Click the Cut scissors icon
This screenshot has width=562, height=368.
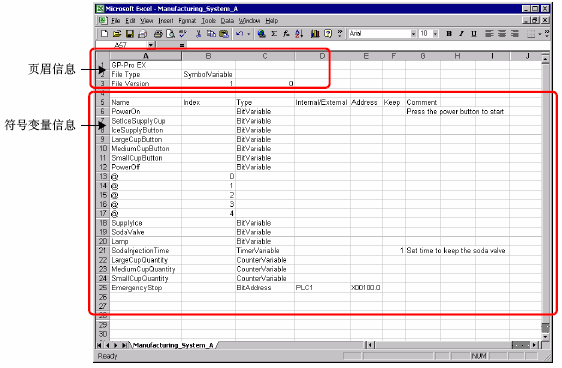(x=198, y=34)
